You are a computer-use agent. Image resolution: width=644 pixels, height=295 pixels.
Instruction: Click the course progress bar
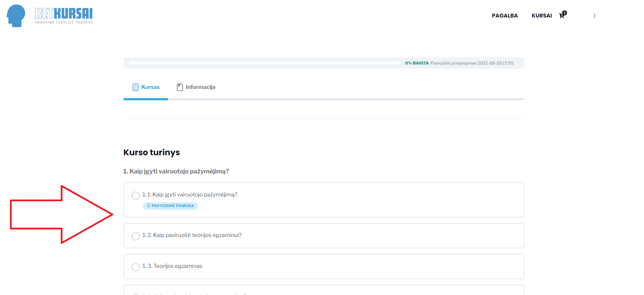point(264,63)
